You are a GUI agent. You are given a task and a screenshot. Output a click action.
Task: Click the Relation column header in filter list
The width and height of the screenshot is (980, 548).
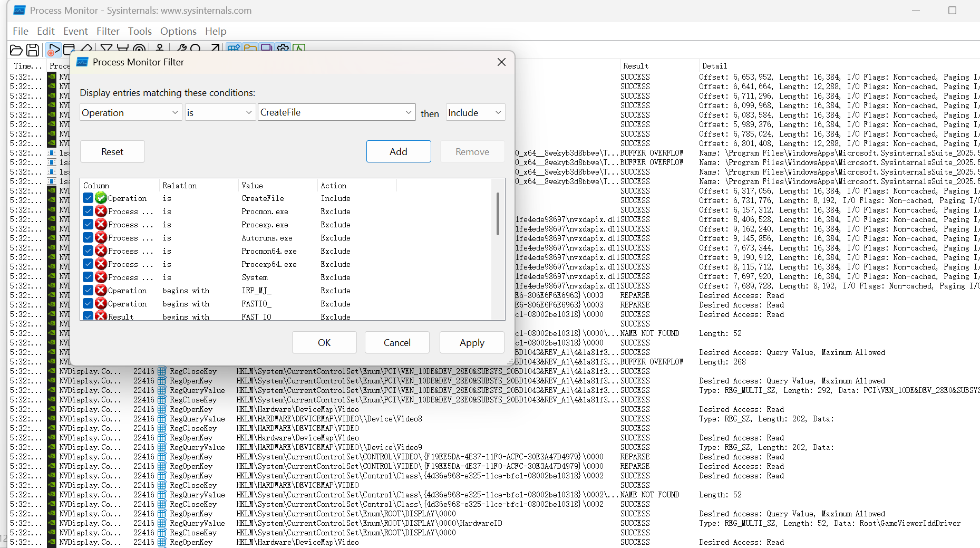pos(199,186)
